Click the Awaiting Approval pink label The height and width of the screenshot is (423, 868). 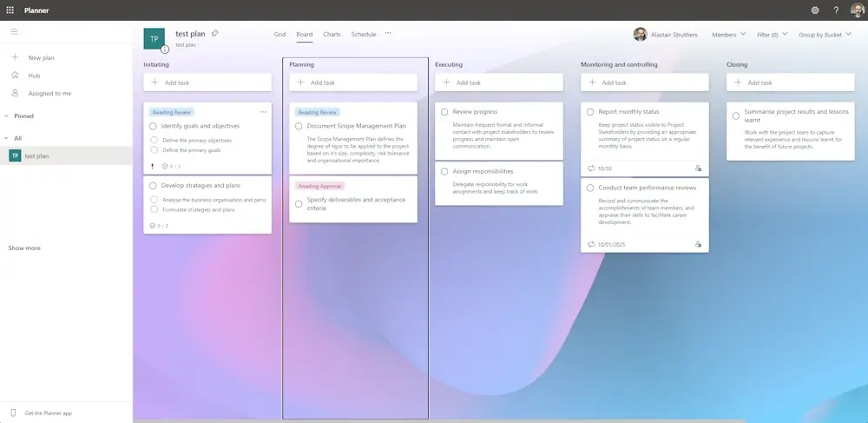[320, 186]
